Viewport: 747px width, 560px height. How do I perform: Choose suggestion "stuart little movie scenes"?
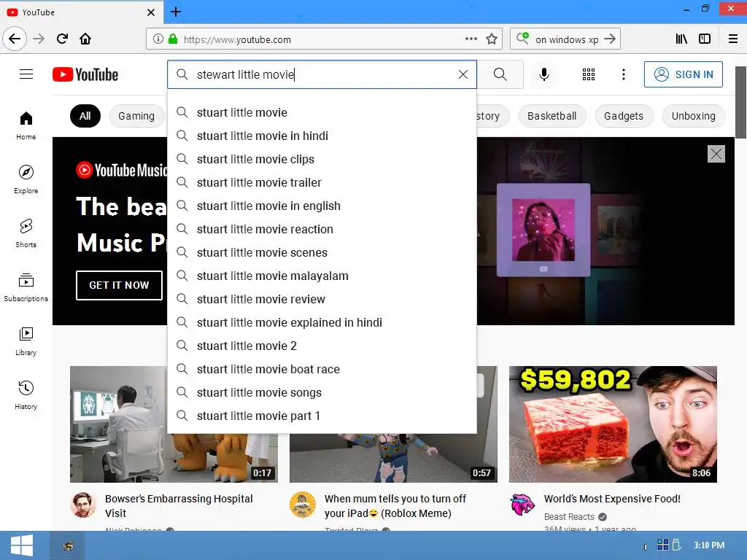coord(322,252)
